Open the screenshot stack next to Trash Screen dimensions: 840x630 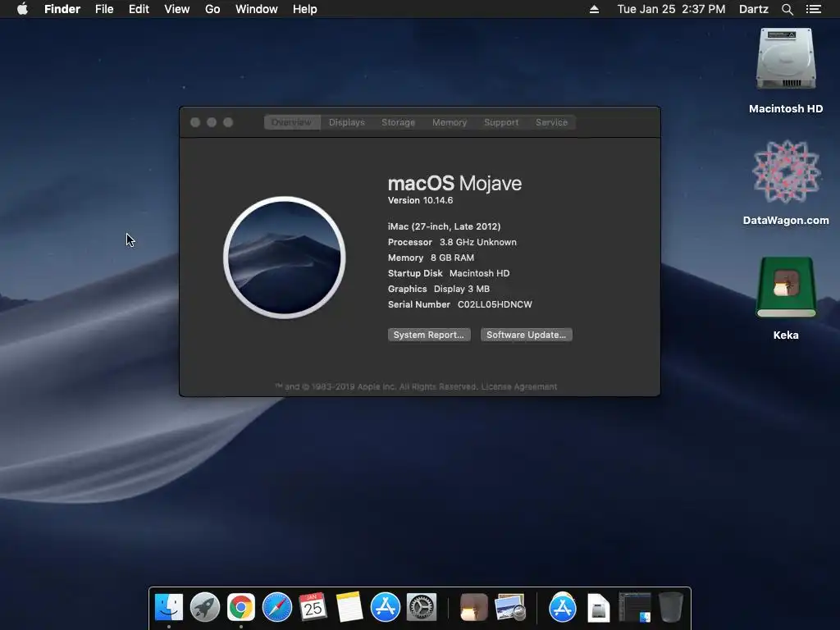pos(635,607)
